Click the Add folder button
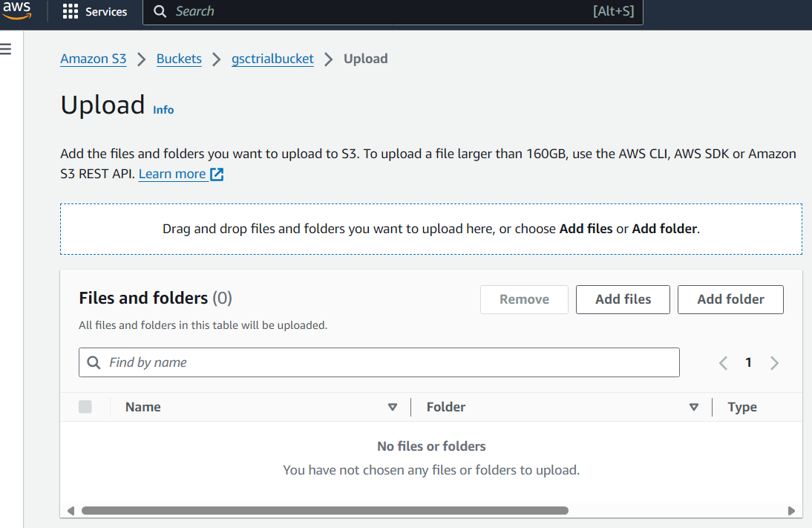The width and height of the screenshot is (812, 528). coord(730,299)
